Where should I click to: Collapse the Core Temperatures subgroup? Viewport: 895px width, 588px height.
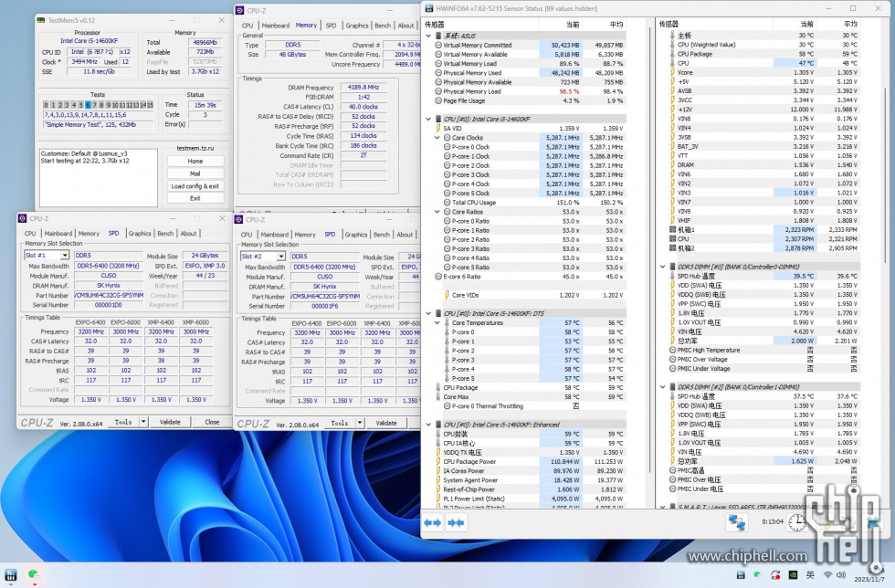[437, 322]
